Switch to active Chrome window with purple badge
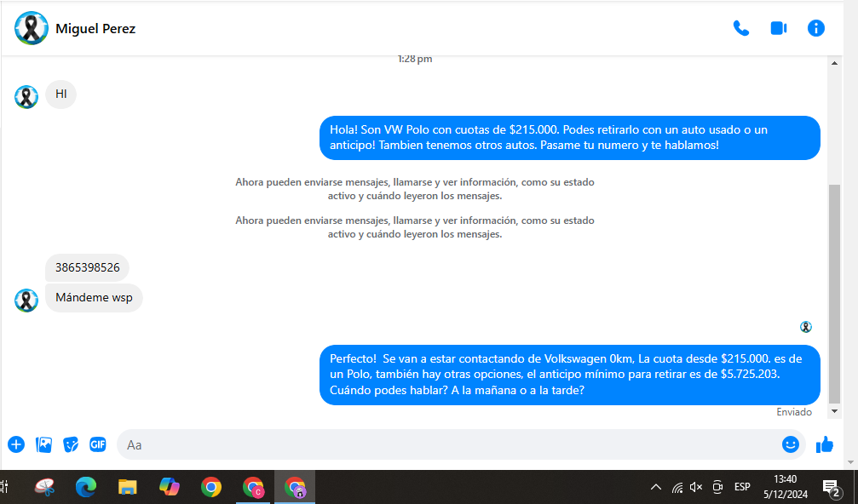The width and height of the screenshot is (858, 504). 295,486
